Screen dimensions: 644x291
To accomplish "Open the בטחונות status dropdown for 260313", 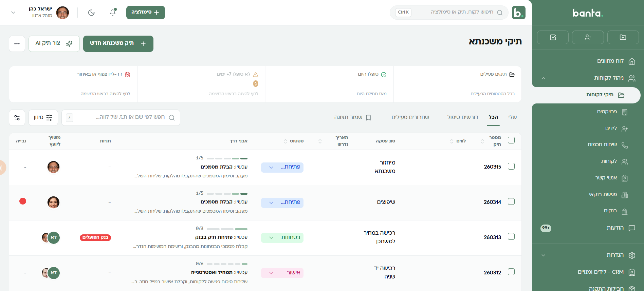I will click(x=282, y=238).
